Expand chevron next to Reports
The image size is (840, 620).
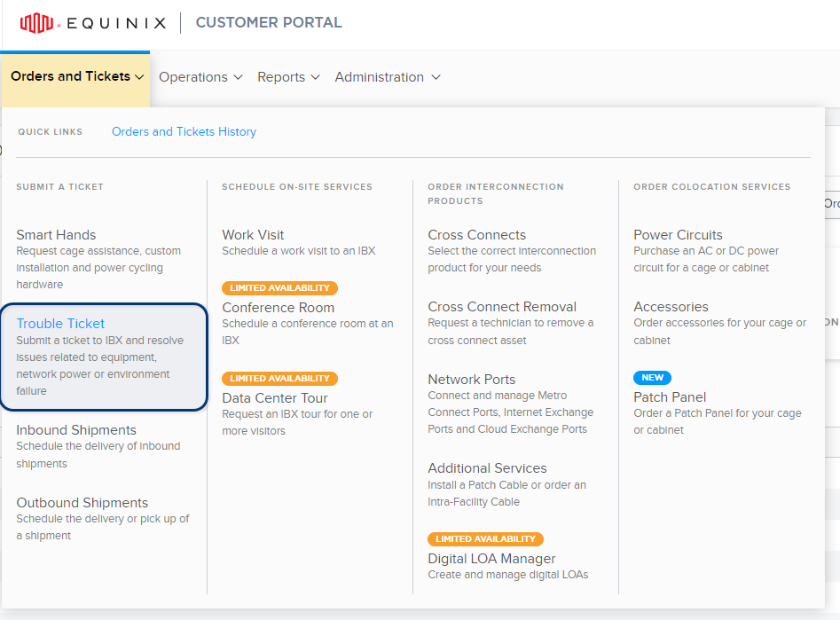(315, 77)
